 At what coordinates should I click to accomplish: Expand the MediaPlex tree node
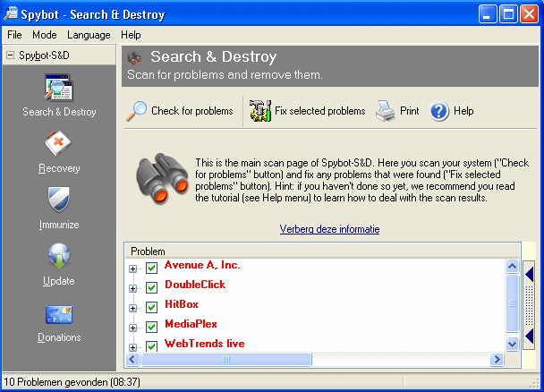tap(132, 328)
